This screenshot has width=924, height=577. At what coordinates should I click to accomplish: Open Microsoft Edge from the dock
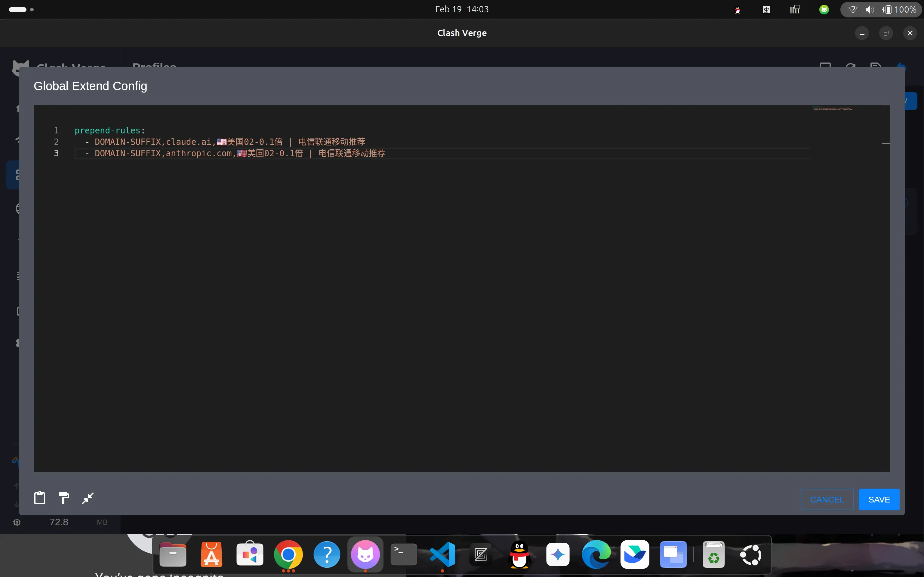(x=596, y=554)
